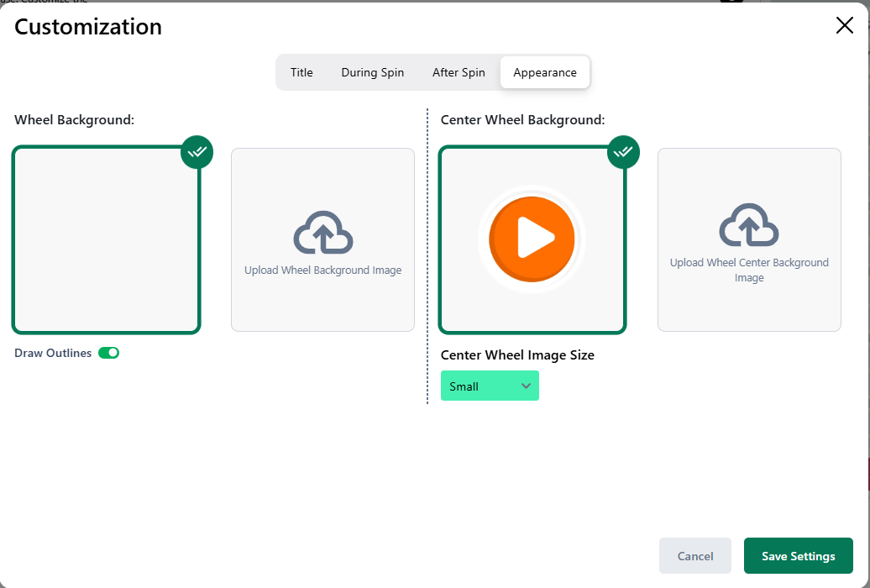The height and width of the screenshot is (588, 870).
Task: Select the blank Wheel Background thumbnail
Action: (x=106, y=240)
